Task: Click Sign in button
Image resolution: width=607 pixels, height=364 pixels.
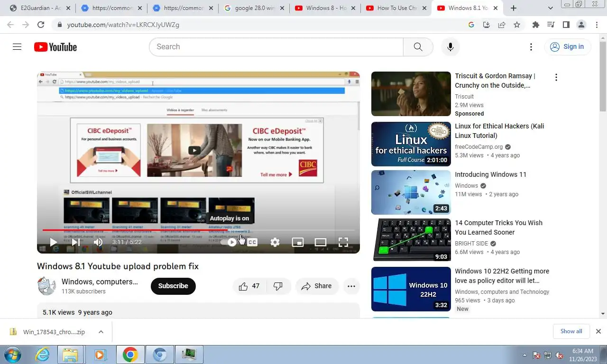Action: [567, 46]
